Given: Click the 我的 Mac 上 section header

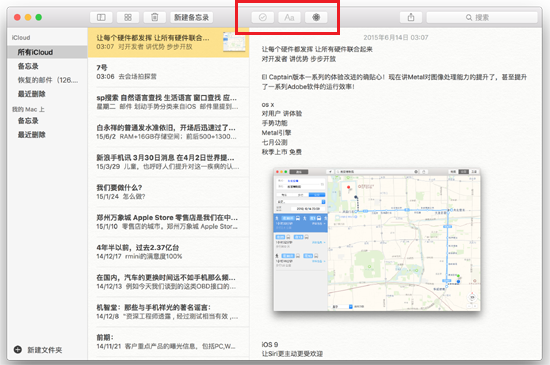Looking at the screenshot, I should (28, 109).
